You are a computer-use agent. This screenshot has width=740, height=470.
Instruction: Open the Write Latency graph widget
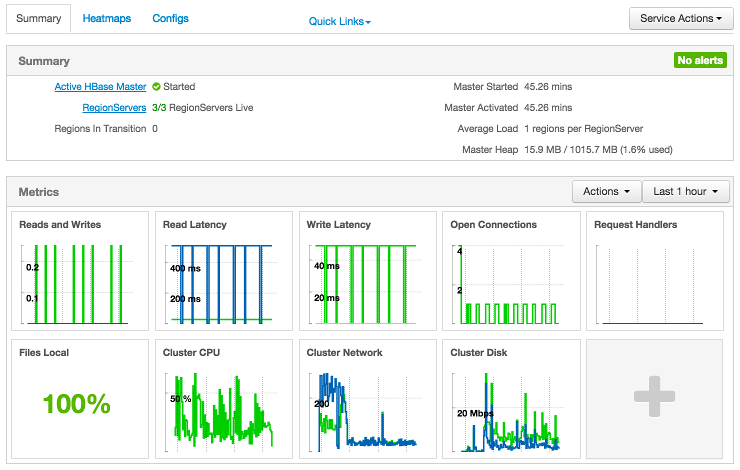[x=366, y=271]
